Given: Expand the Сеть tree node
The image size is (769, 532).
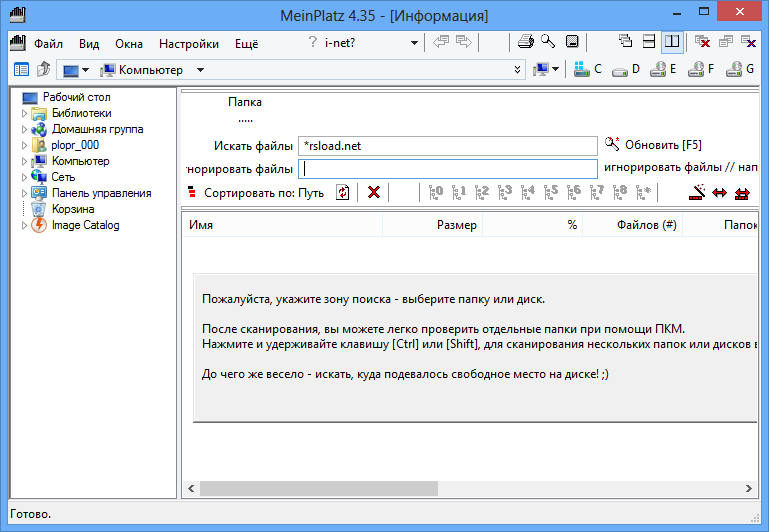Looking at the screenshot, I should (x=24, y=177).
